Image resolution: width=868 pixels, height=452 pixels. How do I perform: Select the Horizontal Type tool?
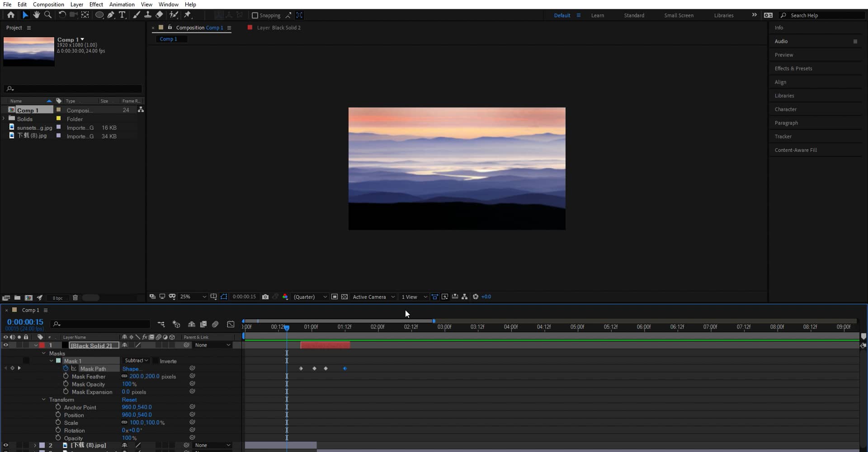(x=122, y=15)
